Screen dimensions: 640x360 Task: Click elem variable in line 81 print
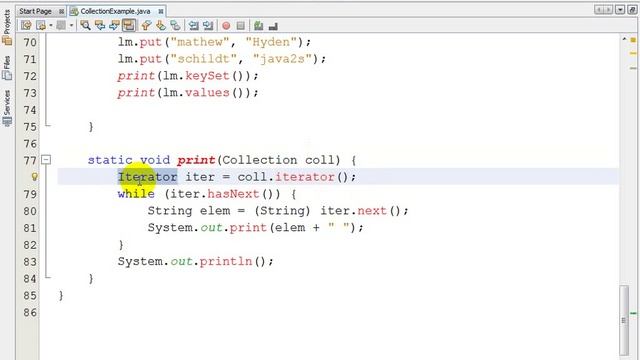[290, 227]
